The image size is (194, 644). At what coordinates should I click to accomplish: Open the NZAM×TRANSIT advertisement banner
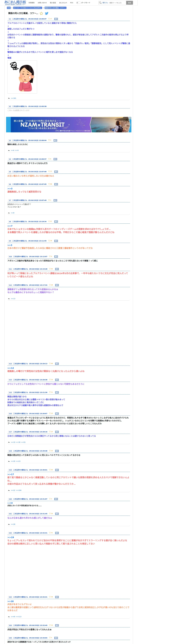(69, 125)
